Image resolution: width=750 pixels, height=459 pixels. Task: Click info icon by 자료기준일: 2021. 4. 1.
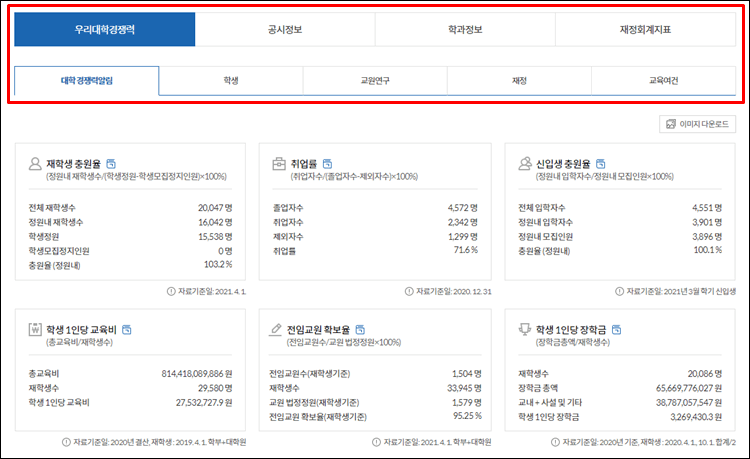[x=171, y=291]
